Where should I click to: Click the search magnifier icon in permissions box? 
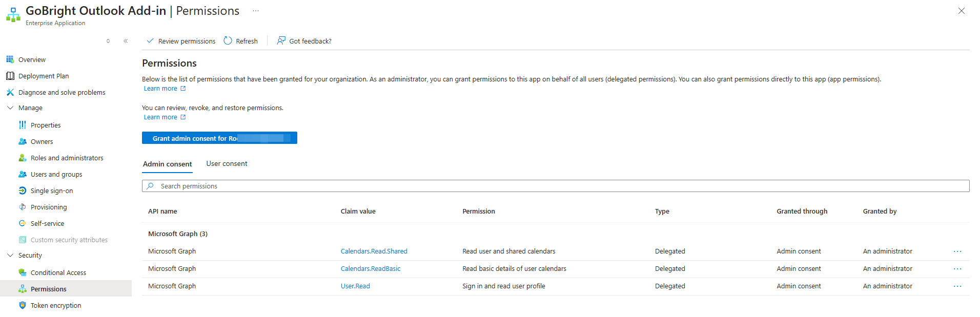[150, 186]
